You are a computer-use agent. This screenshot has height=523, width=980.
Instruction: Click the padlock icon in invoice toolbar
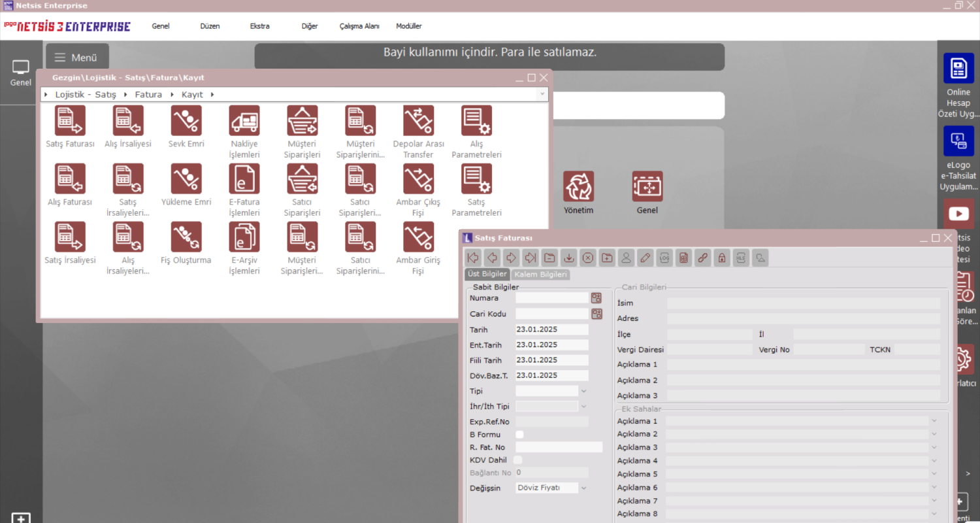(x=722, y=258)
